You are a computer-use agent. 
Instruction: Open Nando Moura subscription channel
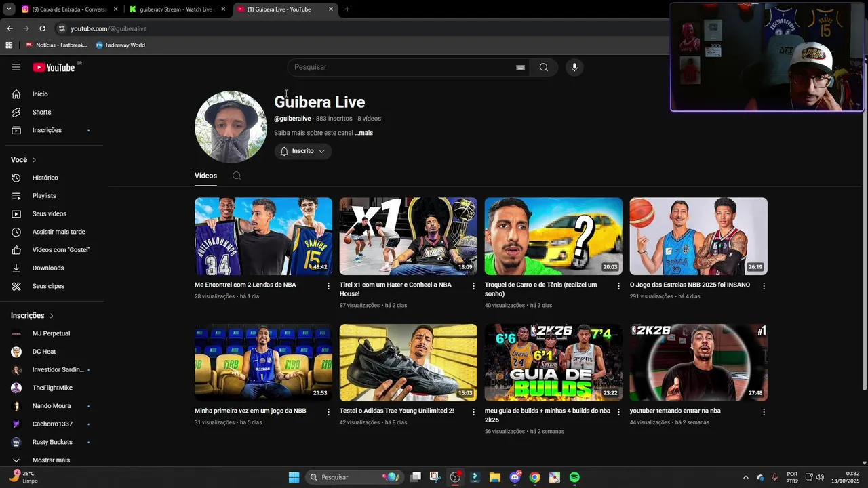point(52,406)
